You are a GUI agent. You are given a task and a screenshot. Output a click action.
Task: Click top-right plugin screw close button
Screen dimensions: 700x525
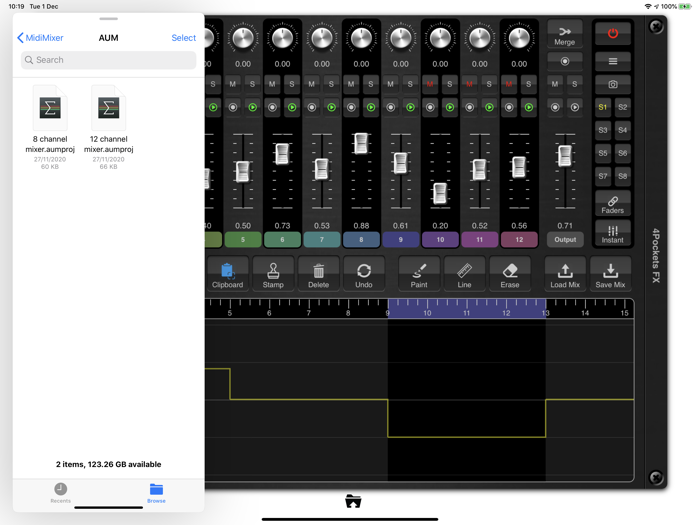pyautogui.click(x=656, y=26)
